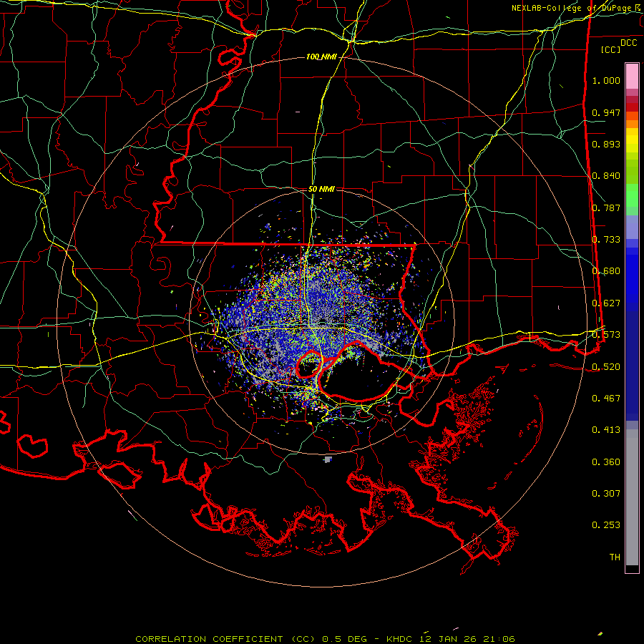Click the 50 NMI range ring label
The width and height of the screenshot is (644, 644).
point(321,190)
